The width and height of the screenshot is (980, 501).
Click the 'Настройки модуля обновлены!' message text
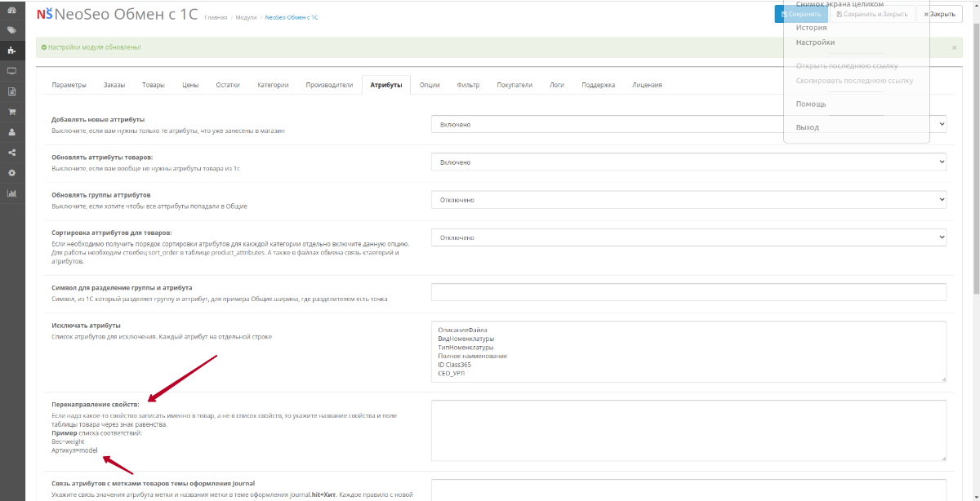(94, 47)
